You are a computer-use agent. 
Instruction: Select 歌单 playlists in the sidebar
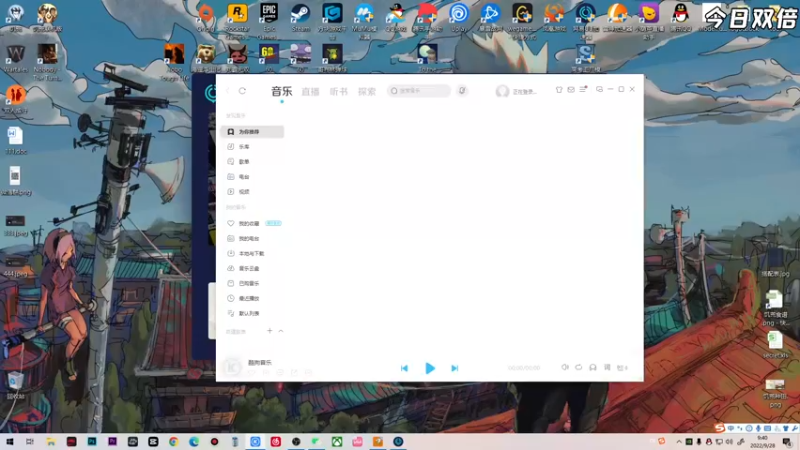(244, 162)
